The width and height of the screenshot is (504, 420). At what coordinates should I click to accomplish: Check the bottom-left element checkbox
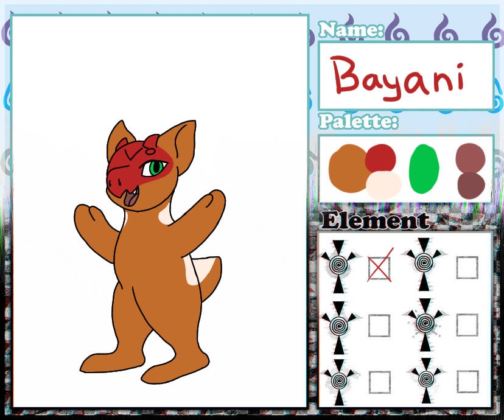tap(379, 382)
